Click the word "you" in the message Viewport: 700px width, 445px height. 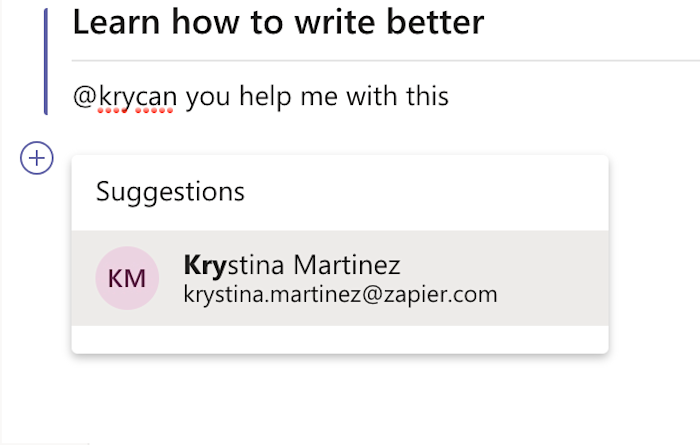pos(208,98)
